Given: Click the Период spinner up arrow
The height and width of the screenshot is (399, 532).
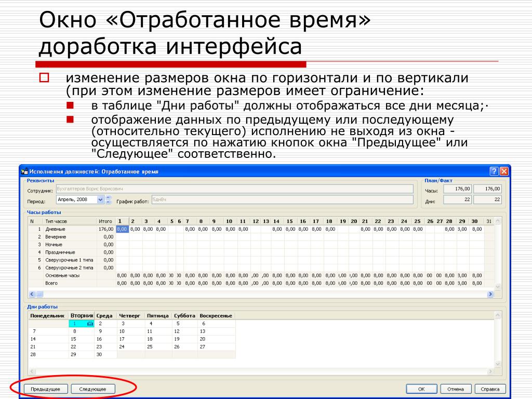Looking at the screenshot, I should (108, 197).
